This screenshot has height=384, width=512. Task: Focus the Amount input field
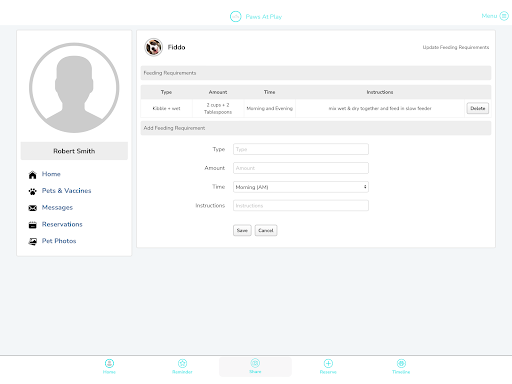click(x=301, y=168)
